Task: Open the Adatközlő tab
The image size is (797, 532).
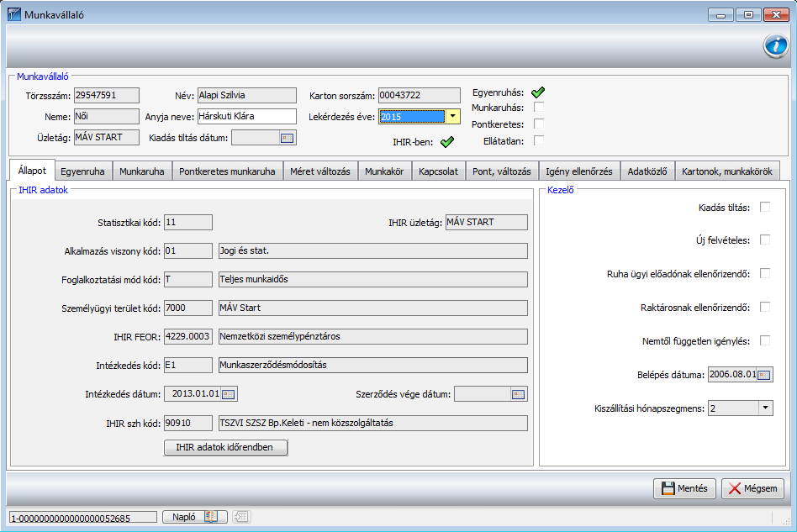Action: [647, 171]
